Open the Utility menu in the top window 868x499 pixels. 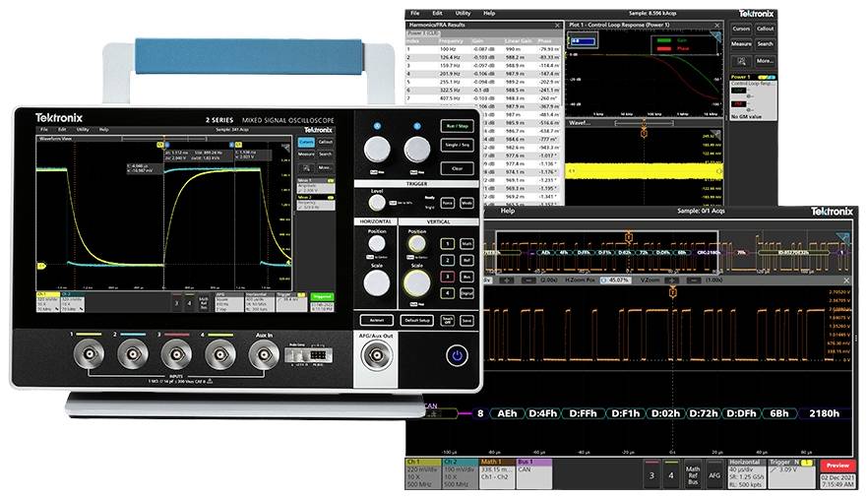click(463, 13)
